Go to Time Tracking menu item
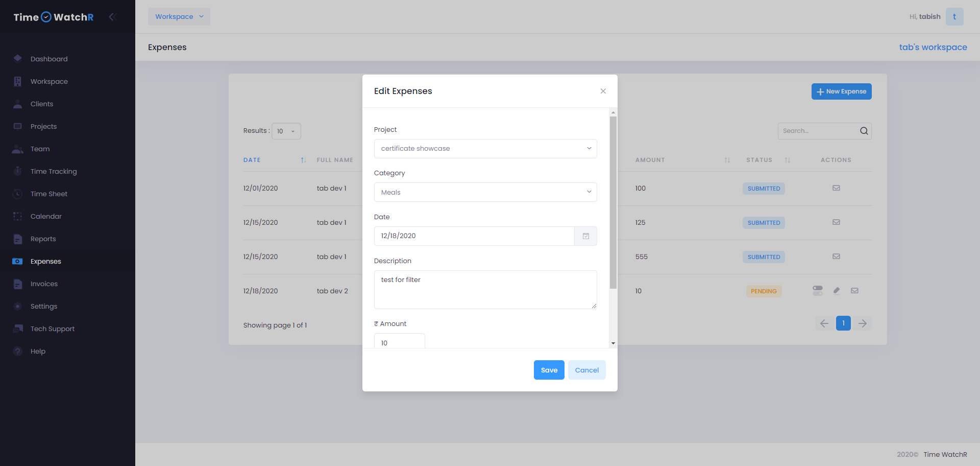 pyautogui.click(x=54, y=171)
